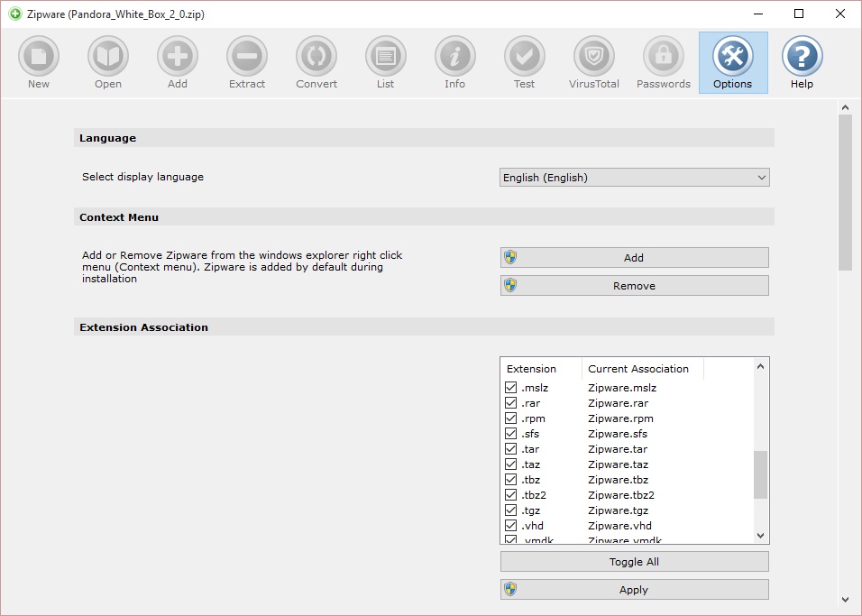
Task: Toggle the .taz extension checkbox
Action: point(510,464)
